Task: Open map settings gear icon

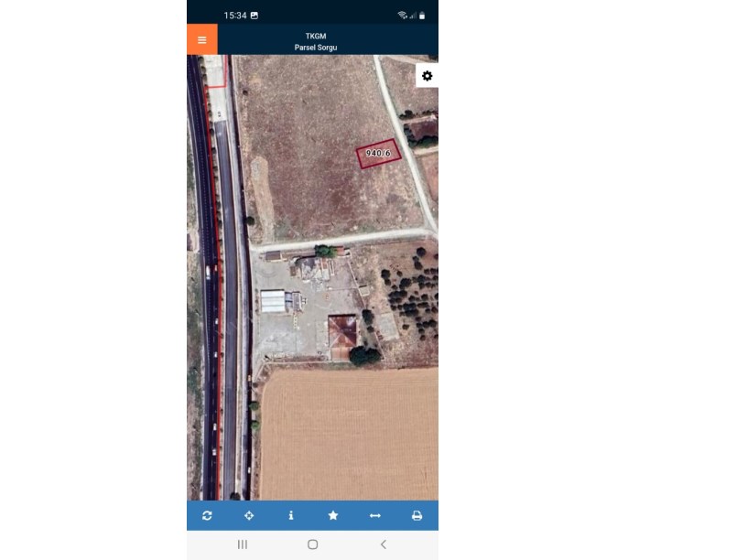Action: 427,76
